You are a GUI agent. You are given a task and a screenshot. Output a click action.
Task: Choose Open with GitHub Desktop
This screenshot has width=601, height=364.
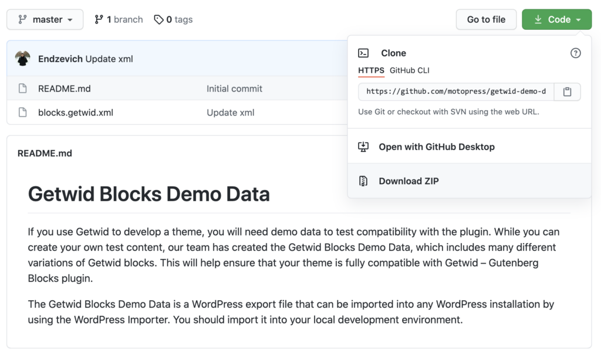click(469, 147)
